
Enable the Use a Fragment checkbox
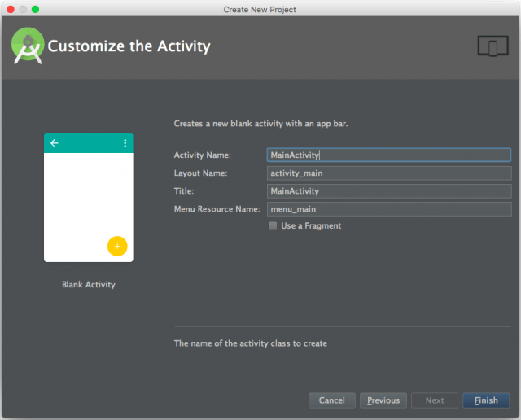click(x=273, y=226)
